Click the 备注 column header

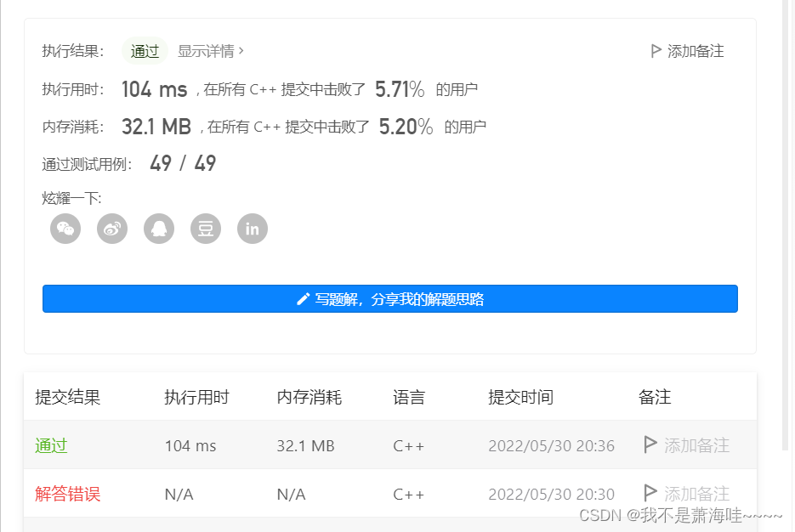(655, 397)
